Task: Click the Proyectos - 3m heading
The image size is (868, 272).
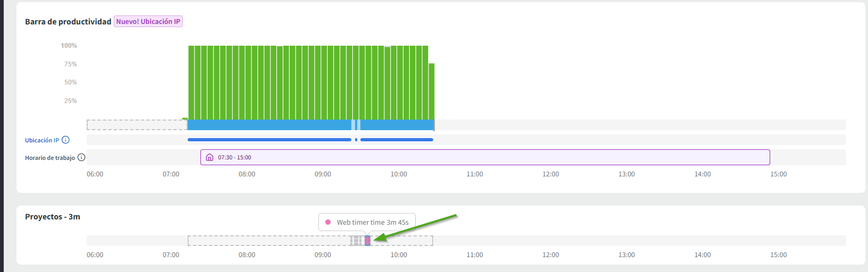Action: 53,217
